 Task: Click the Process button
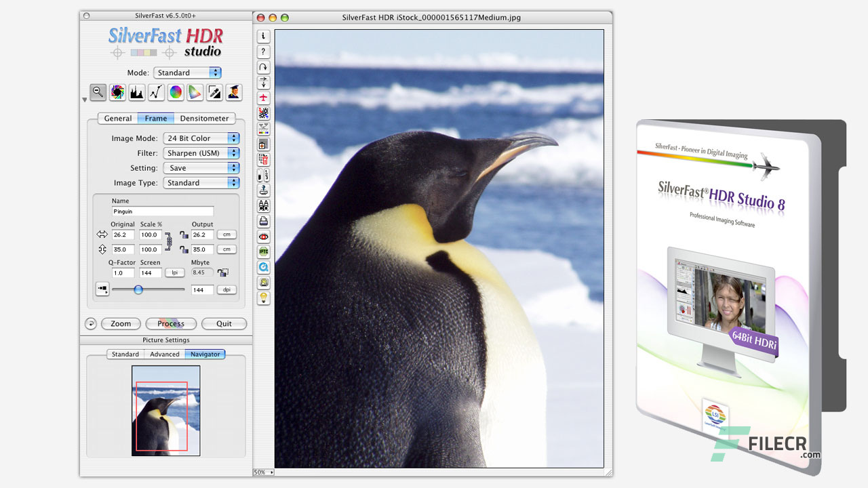[171, 324]
